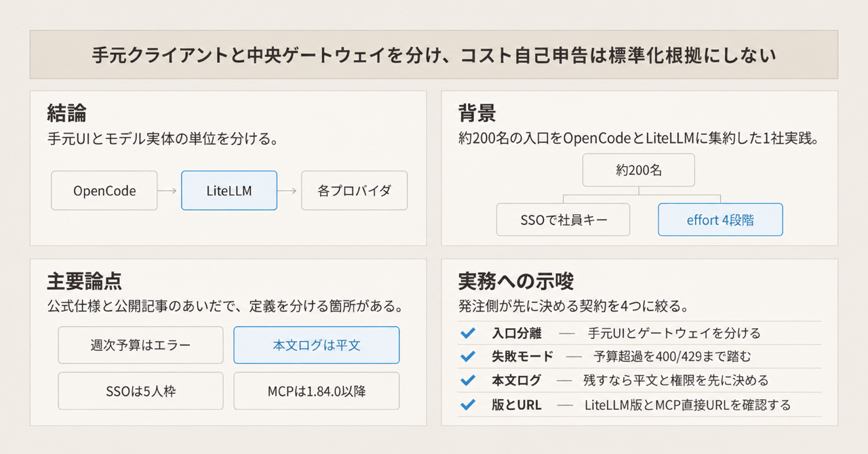Select the effort 4段階 highlighted box
Viewport: 868px width, 454px height.
click(720, 220)
